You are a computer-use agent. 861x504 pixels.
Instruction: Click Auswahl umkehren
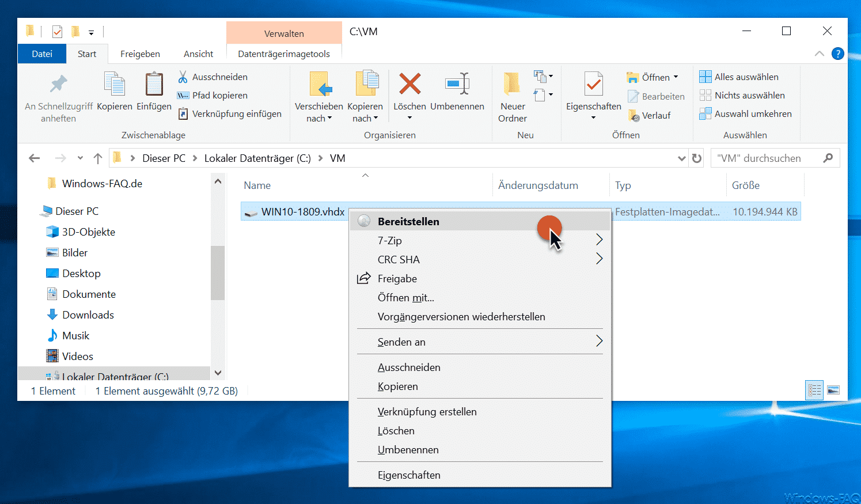pos(746,113)
